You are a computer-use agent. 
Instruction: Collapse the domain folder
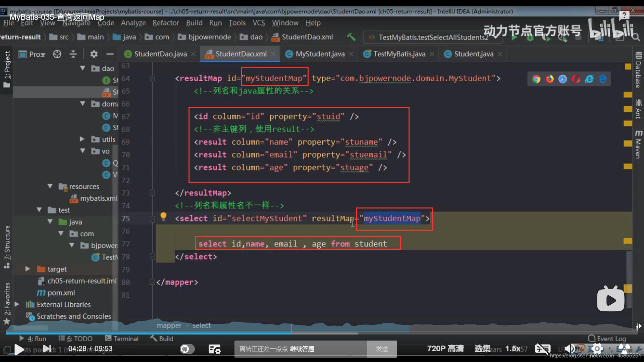click(83, 104)
